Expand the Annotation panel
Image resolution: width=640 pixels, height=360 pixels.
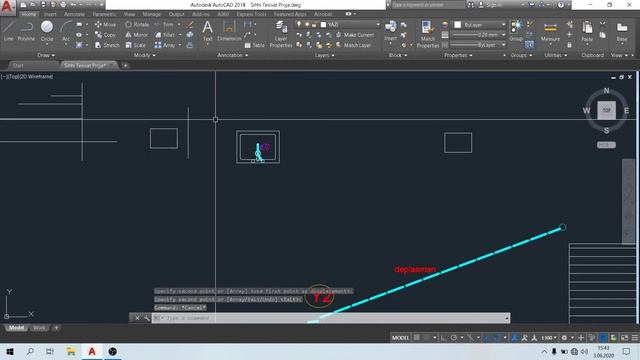[233, 55]
